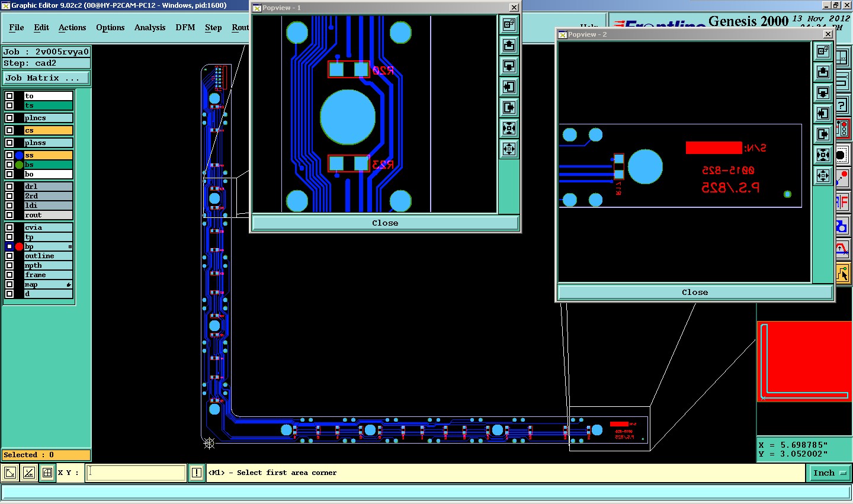Pan up in Popview 2

(823, 72)
